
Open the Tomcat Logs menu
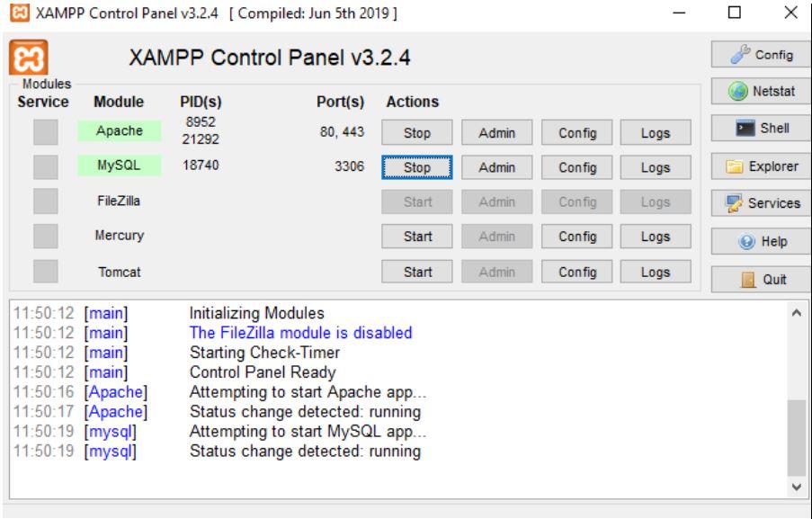[x=656, y=272]
